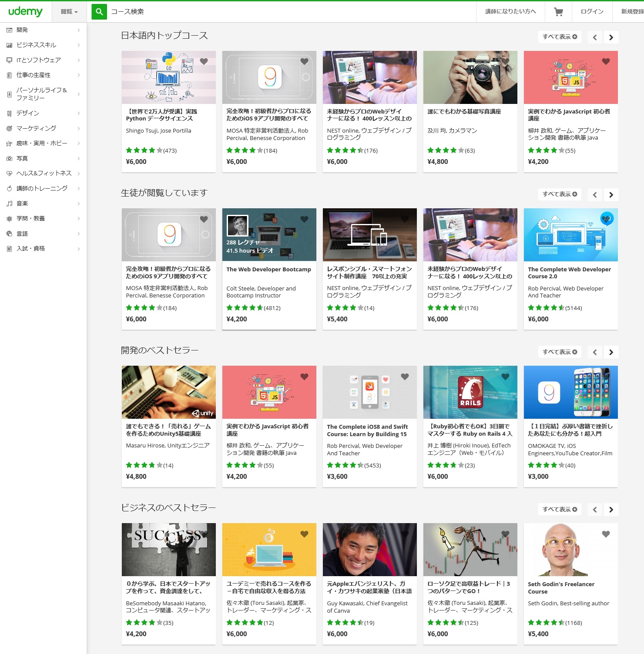This screenshot has width=644, height=654.
Task: Open the 閲覧 browse dropdown
Action: click(x=69, y=12)
